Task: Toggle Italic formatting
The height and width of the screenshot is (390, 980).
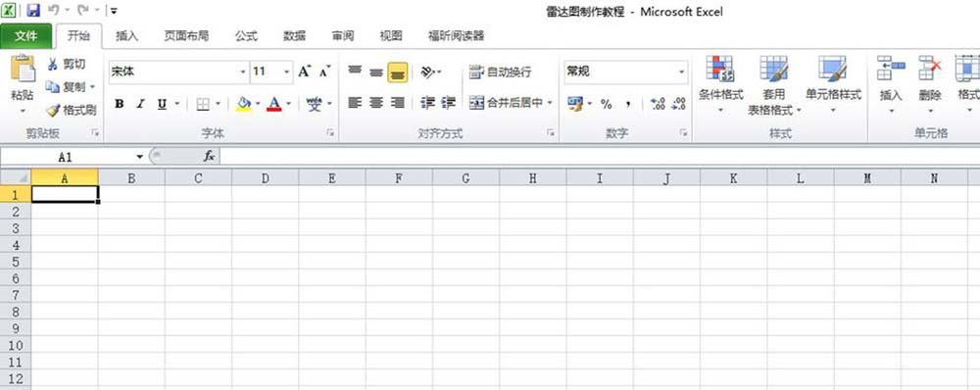Action: (140, 105)
